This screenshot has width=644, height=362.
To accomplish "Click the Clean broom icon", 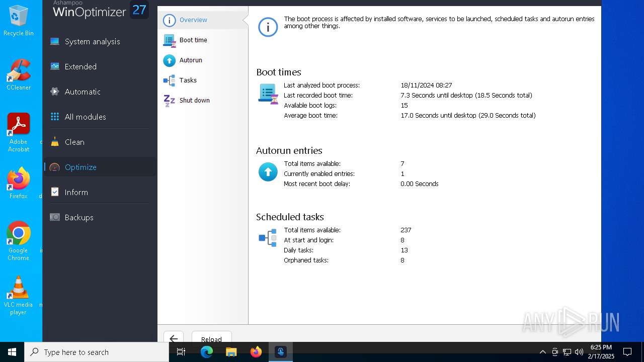I will (55, 142).
